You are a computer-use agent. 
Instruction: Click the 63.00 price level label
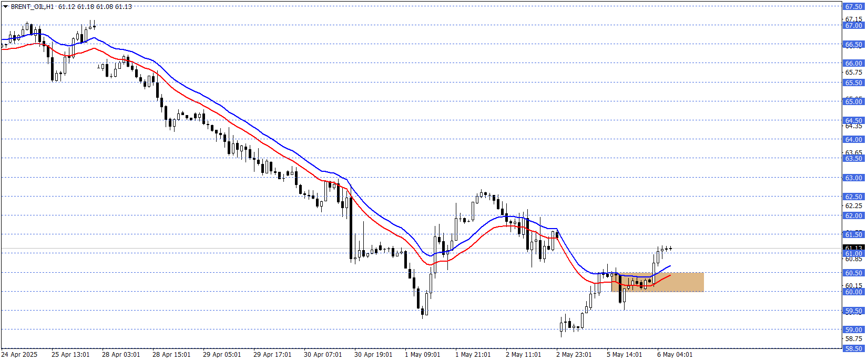854,178
